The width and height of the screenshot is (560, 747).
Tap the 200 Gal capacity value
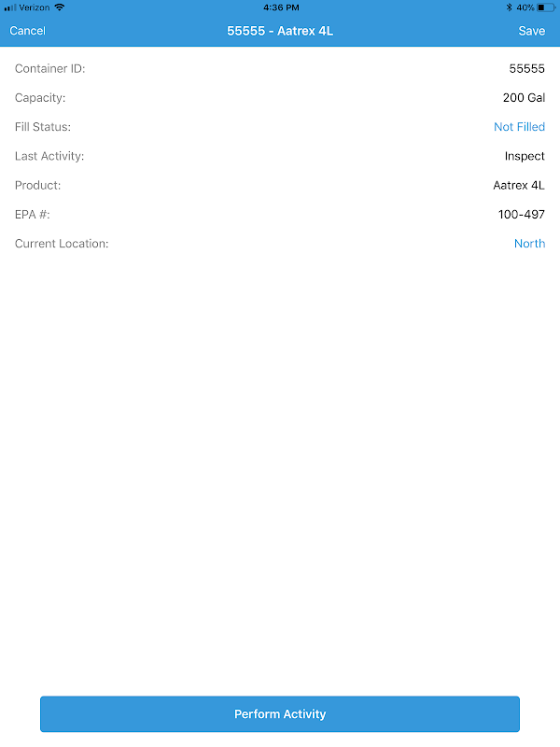tap(524, 98)
